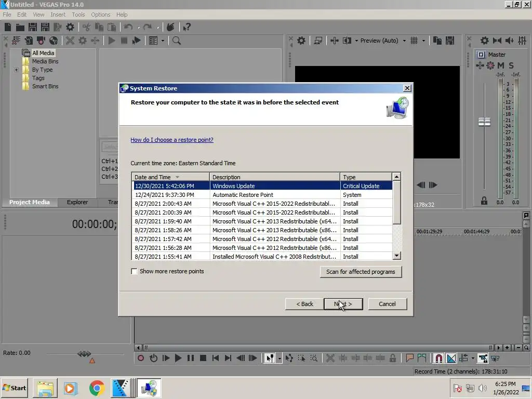Click the New project icon in VEGAS toolbar
The width and height of the screenshot is (532, 399).
[x=8, y=27]
